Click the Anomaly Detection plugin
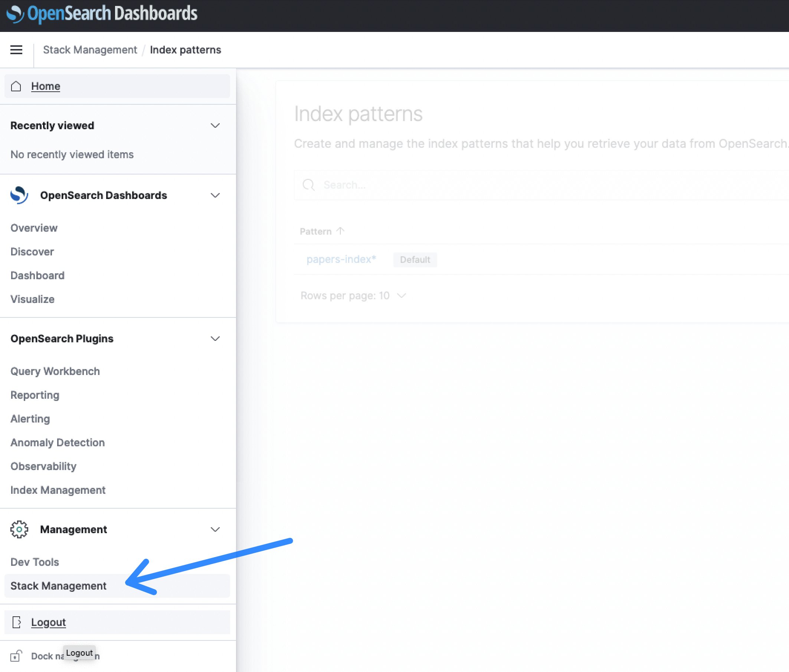 57,442
